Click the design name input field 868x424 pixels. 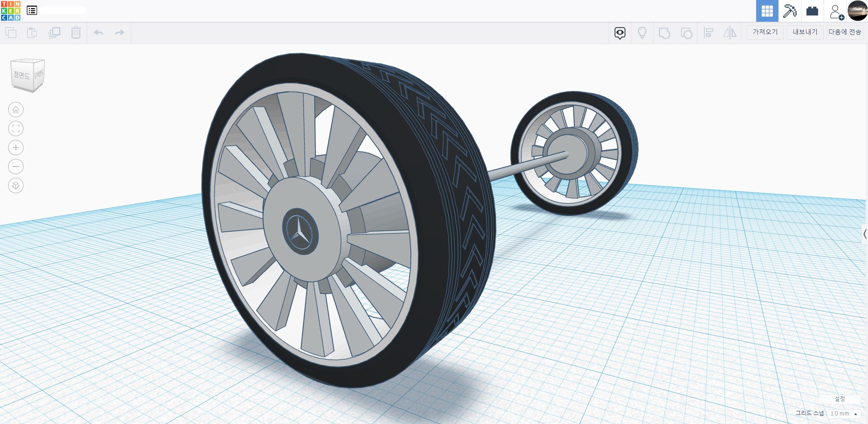point(63,10)
